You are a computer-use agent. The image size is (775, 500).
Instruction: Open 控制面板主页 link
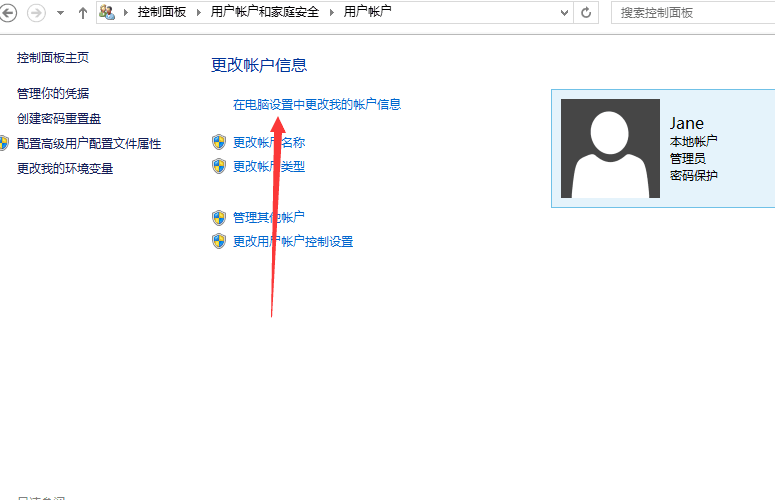pos(53,58)
